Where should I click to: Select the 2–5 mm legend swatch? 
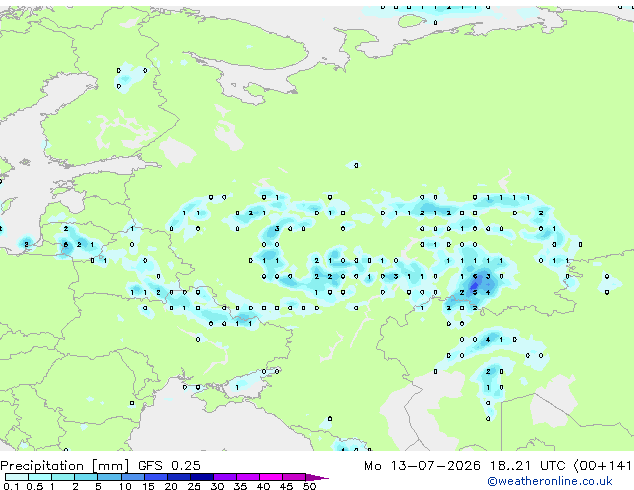(x=86, y=477)
